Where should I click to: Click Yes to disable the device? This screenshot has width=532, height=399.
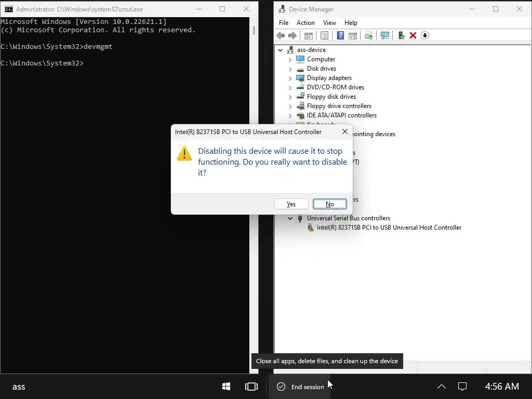(291, 204)
